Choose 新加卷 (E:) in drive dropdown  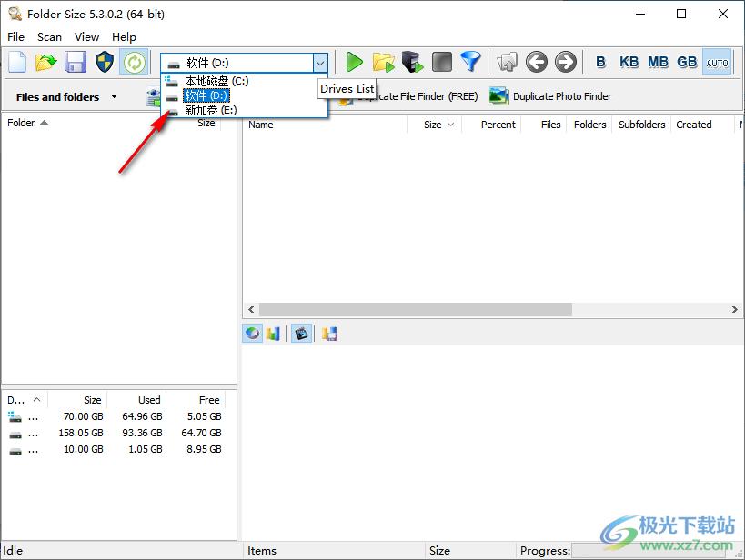(210, 110)
